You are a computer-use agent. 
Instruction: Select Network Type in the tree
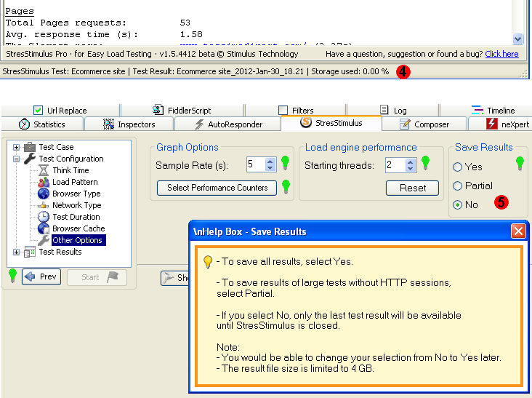pyautogui.click(x=77, y=205)
